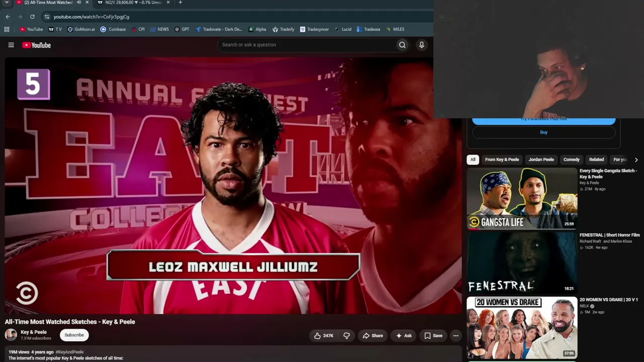The height and width of the screenshot is (362, 644).
Task: Focus the YouTube search box
Action: pyautogui.click(x=307, y=45)
